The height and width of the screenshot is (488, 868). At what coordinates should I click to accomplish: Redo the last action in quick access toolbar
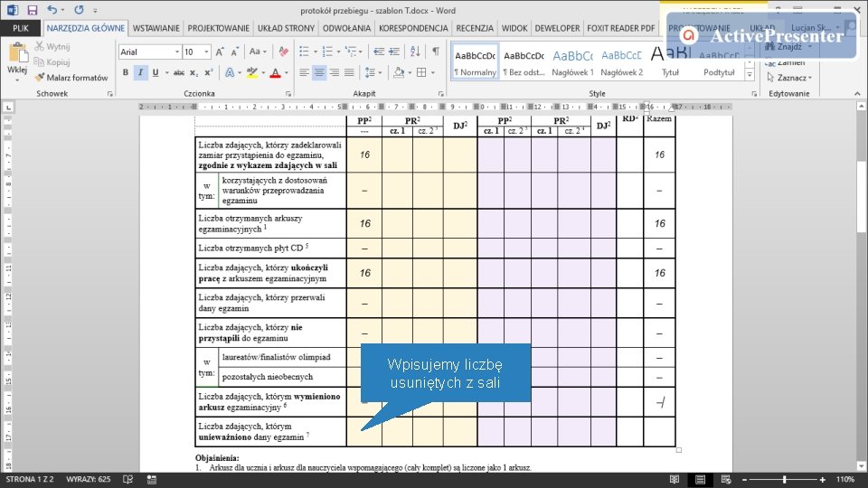(x=79, y=10)
